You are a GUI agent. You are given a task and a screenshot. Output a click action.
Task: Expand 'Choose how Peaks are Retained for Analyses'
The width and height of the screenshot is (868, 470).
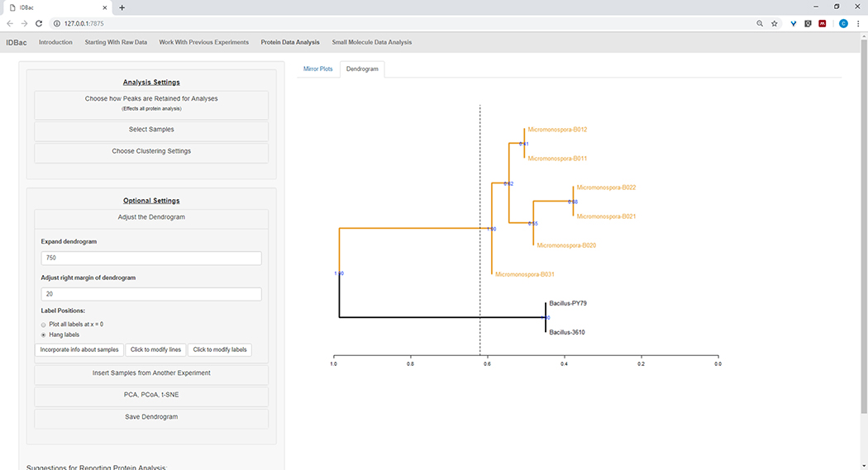coord(151,102)
